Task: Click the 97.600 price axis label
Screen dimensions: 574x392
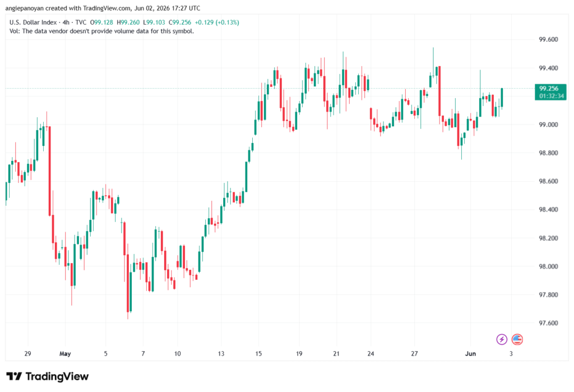Action: (x=548, y=323)
